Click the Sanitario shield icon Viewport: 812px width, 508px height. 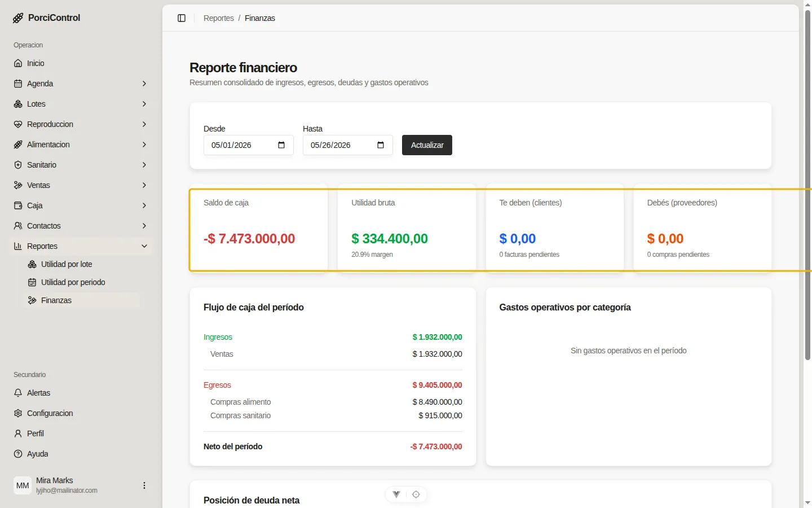pyautogui.click(x=18, y=165)
